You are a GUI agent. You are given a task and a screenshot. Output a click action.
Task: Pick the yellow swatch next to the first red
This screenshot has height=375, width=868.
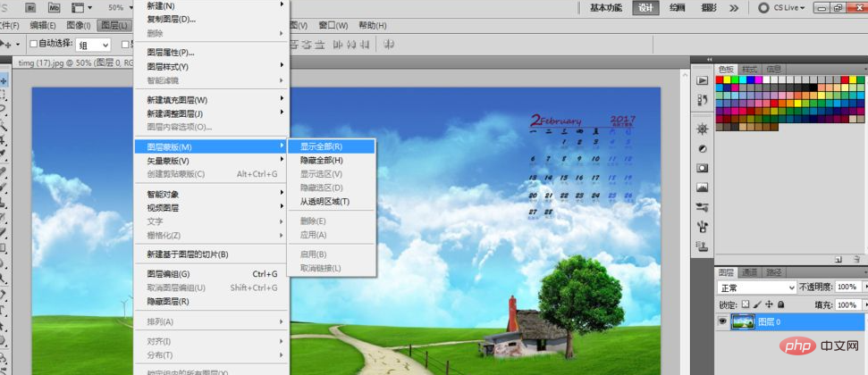(727, 79)
